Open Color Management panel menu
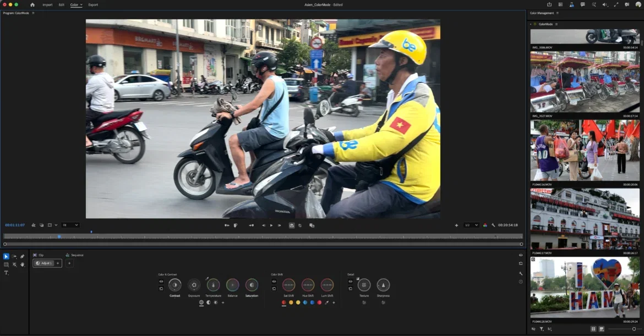Screen dimensions: 644x336 tap(558, 13)
